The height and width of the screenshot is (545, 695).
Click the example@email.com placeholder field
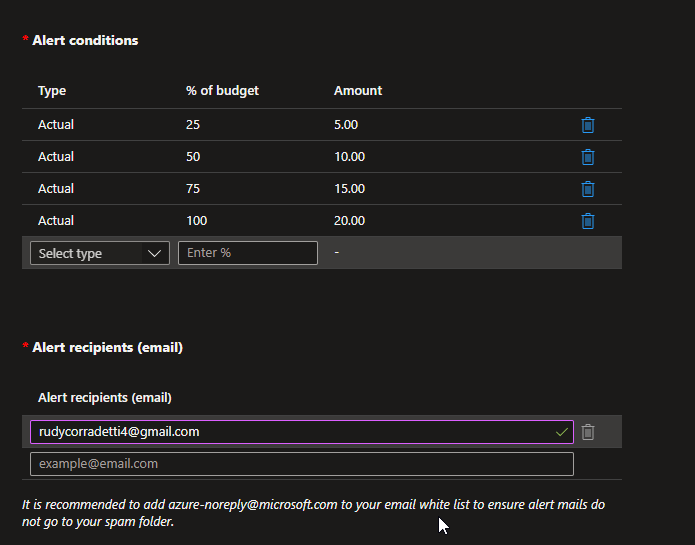coord(302,464)
